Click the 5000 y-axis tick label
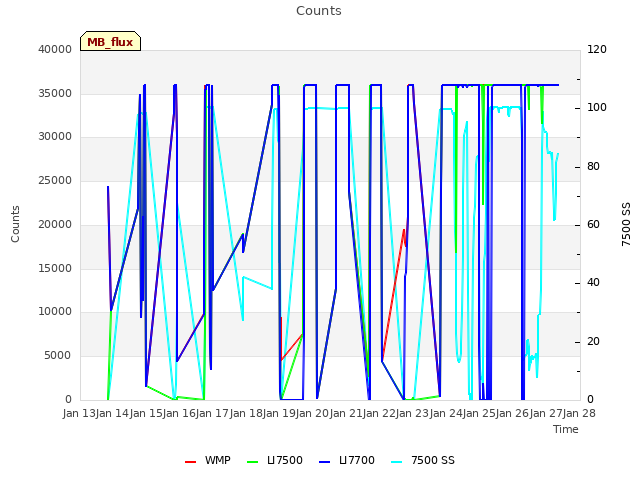The width and height of the screenshot is (640, 480). (58, 356)
